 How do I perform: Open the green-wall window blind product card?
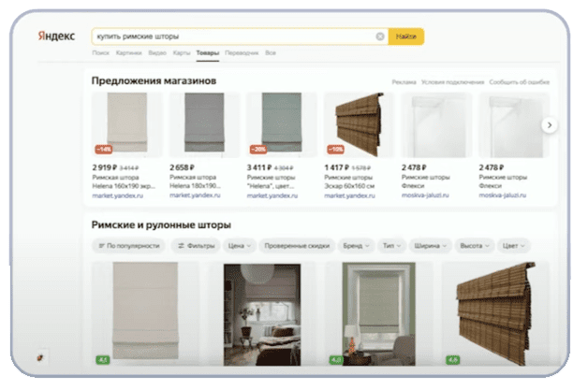[379, 314]
